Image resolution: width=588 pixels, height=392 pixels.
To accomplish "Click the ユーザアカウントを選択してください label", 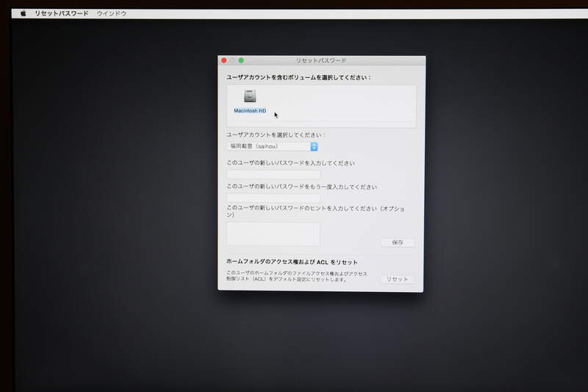I will click(x=276, y=135).
